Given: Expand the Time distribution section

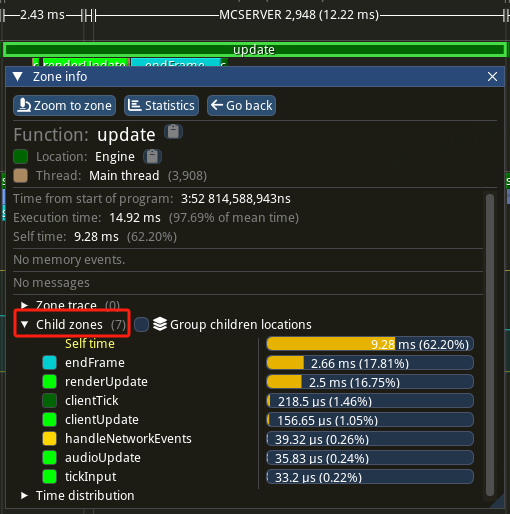Looking at the screenshot, I should click(24, 495).
